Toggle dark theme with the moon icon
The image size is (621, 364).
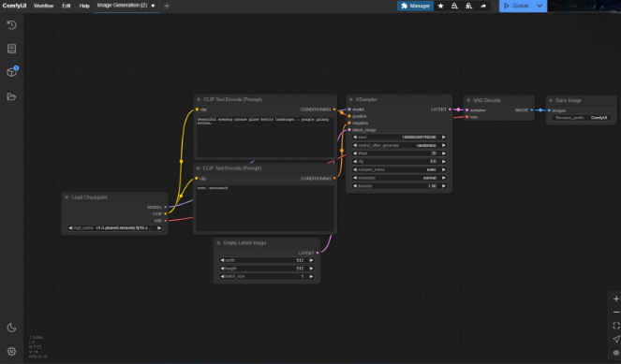(11, 328)
